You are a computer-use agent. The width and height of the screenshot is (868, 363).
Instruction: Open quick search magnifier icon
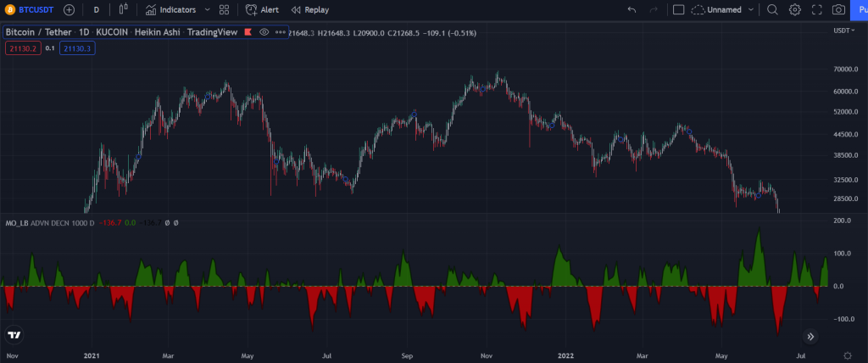772,9
